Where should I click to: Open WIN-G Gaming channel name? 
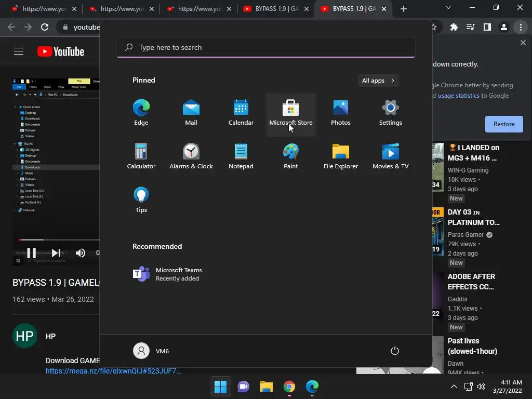pos(468,170)
